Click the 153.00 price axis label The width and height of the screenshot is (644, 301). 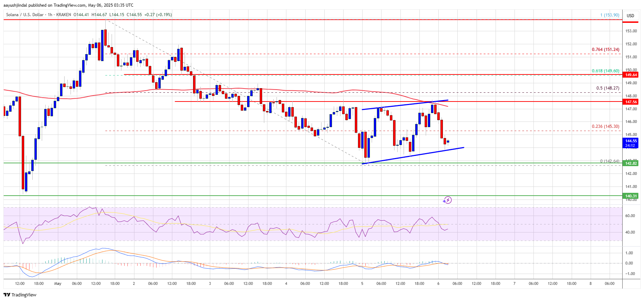tap(631, 31)
